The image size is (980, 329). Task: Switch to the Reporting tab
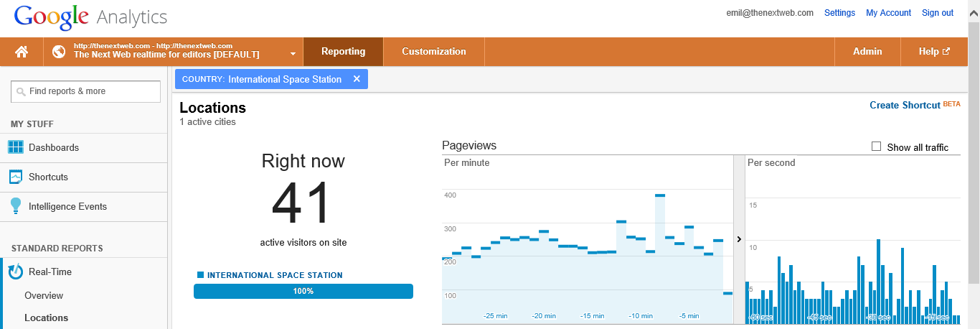(x=343, y=52)
